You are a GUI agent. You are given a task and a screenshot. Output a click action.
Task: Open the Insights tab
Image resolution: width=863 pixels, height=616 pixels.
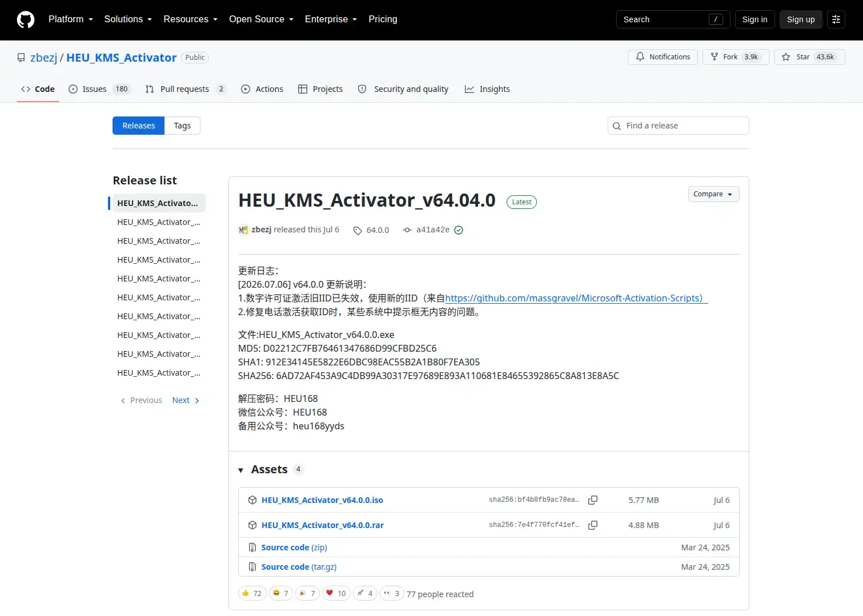pyautogui.click(x=487, y=89)
